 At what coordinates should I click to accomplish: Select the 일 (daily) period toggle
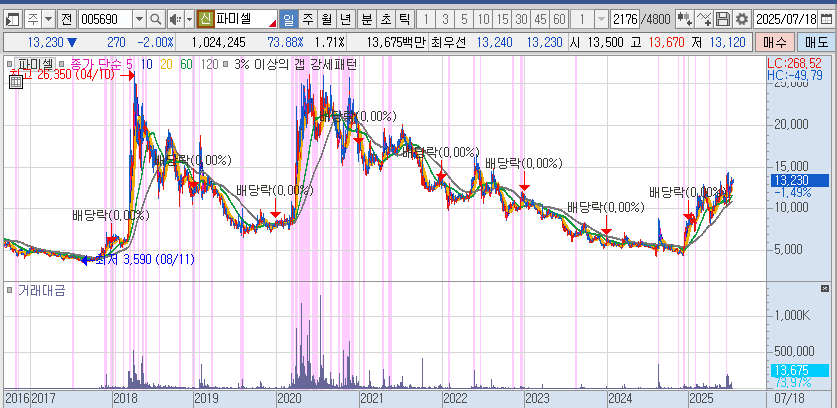(x=288, y=19)
